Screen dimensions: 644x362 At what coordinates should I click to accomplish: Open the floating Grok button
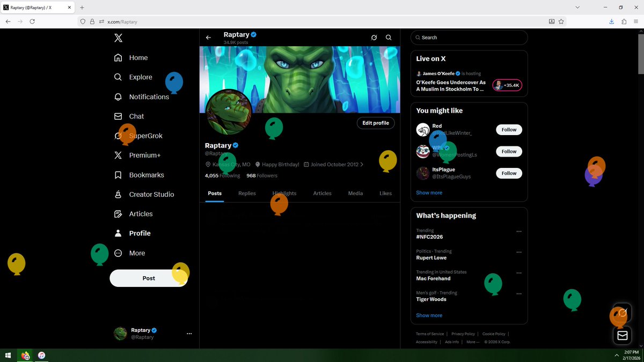point(622,312)
